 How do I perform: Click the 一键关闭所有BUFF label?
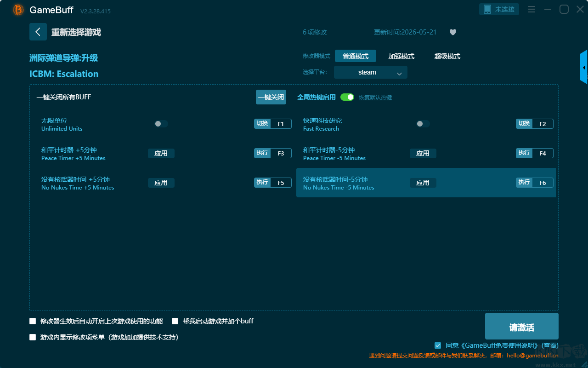click(x=64, y=97)
